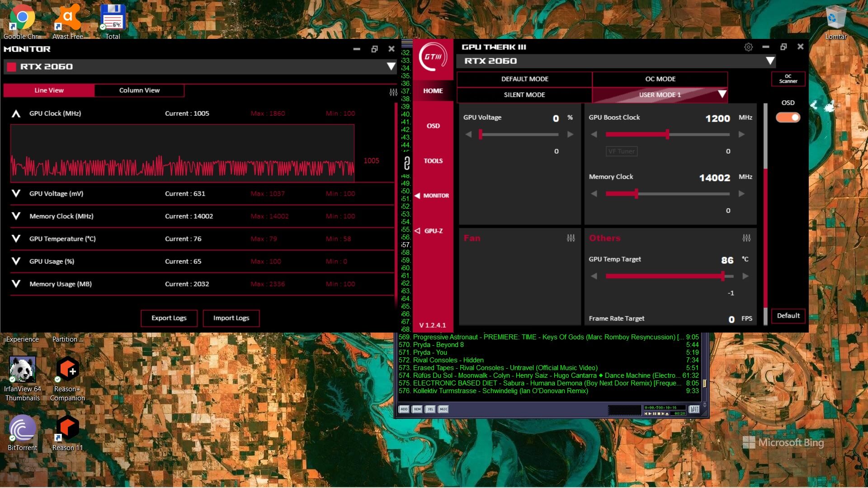This screenshot has width=868, height=488.
Task: Open Fan section settings sliders icon
Action: pyautogui.click(x=571, y=238)
